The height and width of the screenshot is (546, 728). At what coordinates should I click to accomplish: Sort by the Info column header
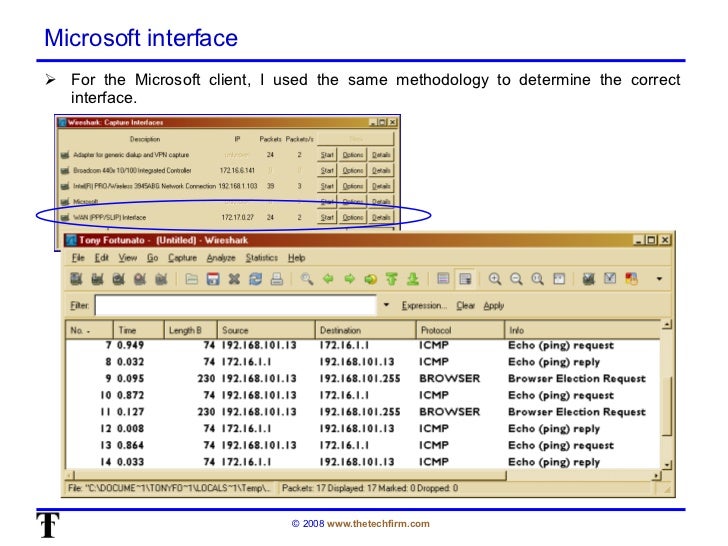[x=582, y=330]
